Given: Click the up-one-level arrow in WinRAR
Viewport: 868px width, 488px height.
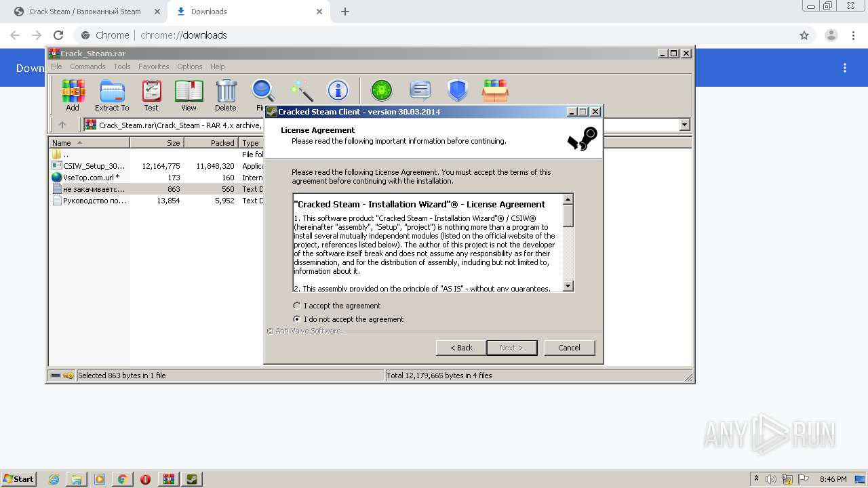Looking at the screenshot, I should click(x=62, y=125).
